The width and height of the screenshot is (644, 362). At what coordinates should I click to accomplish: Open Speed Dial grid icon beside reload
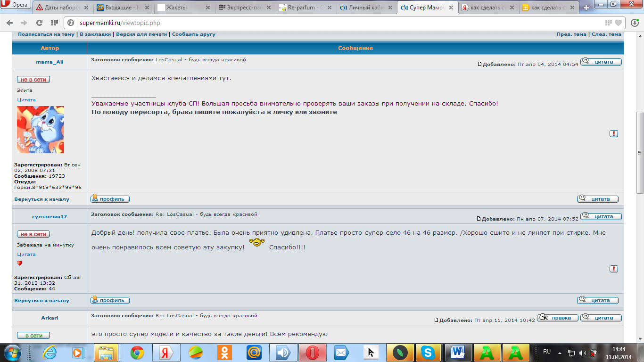click(54, 23)
